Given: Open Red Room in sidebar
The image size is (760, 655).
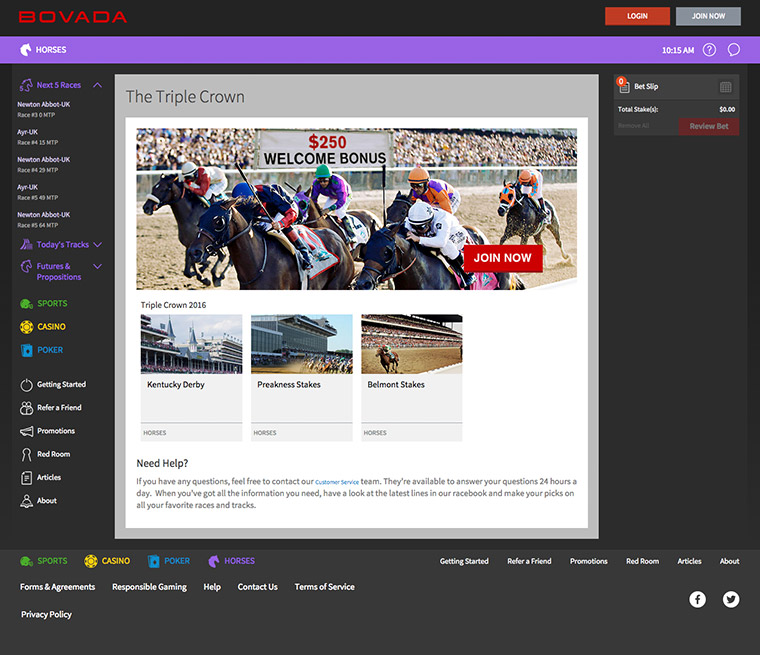Looking at the screenshot, I should (x=52, y=454).
